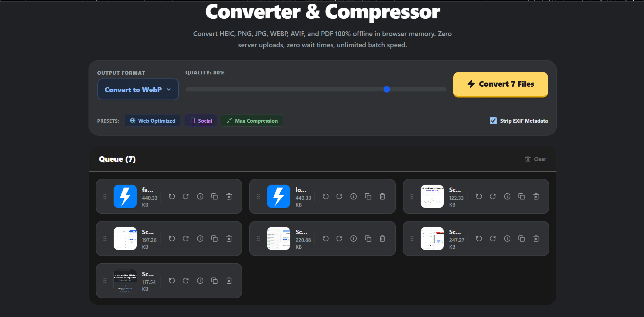Apply the Social preset
The width and height of the screenshot is (644, 317).
coord(201,121)
